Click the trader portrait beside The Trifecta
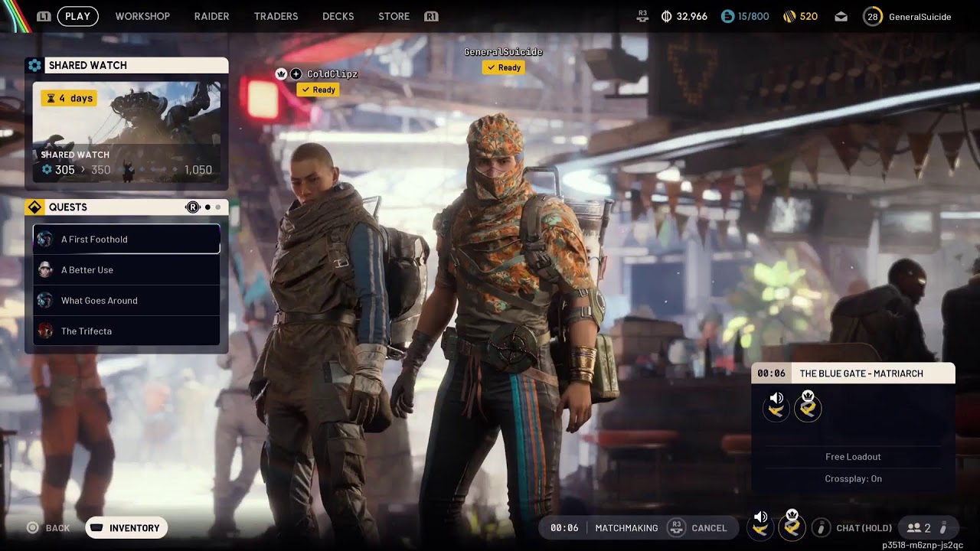 pos(45,331)
